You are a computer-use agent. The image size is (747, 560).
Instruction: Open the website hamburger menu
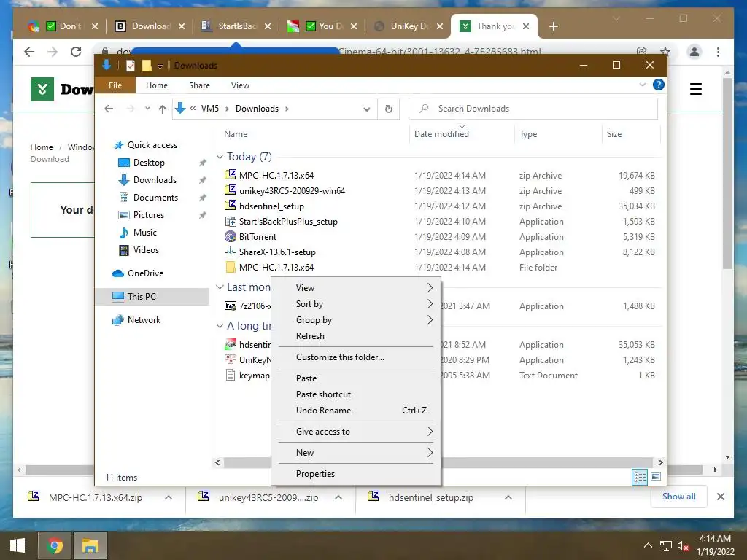[695, 89]
